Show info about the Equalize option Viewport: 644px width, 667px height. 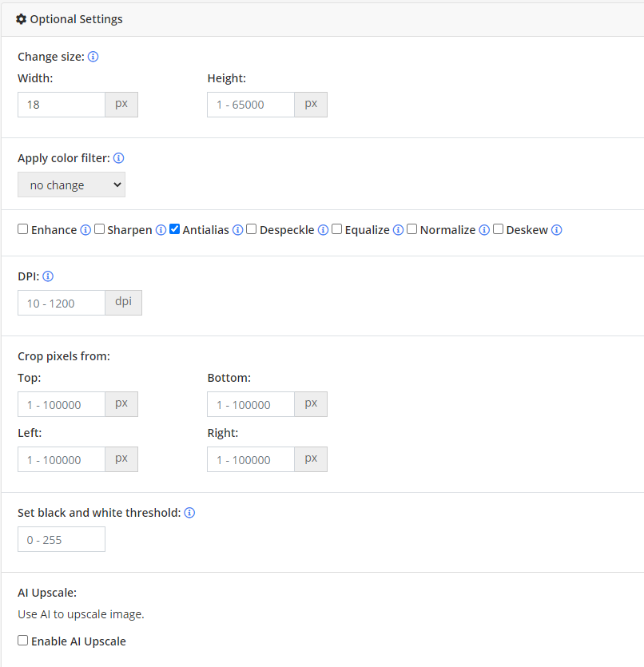(398, 230)
